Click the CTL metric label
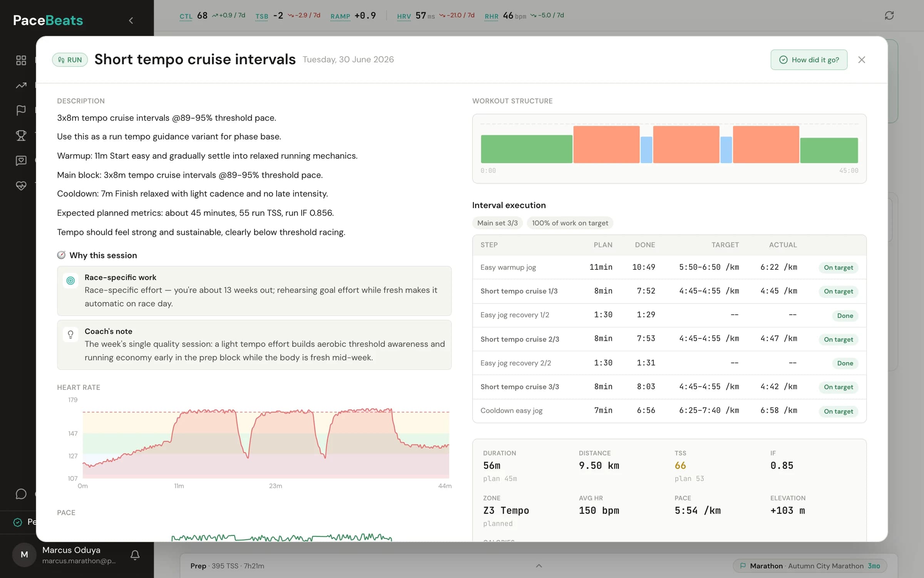The height and width of the screenshot is (578, 924). (x=186, y=16)
